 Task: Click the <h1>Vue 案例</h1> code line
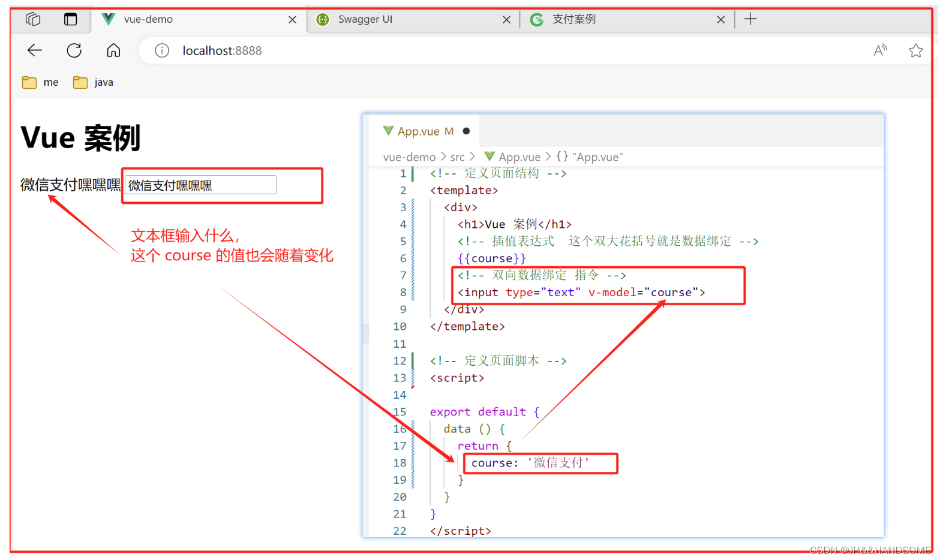[515, 224]
